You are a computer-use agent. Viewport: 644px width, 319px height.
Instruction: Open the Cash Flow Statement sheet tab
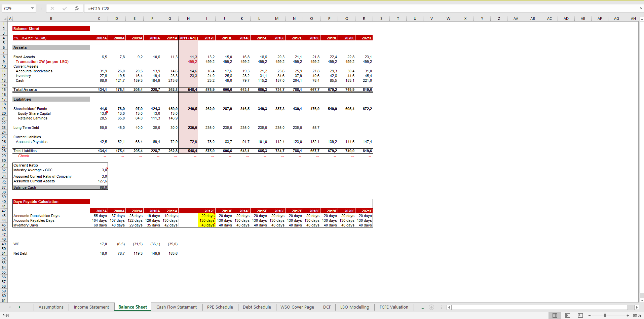pyautogui.click(x=177, y=307)
